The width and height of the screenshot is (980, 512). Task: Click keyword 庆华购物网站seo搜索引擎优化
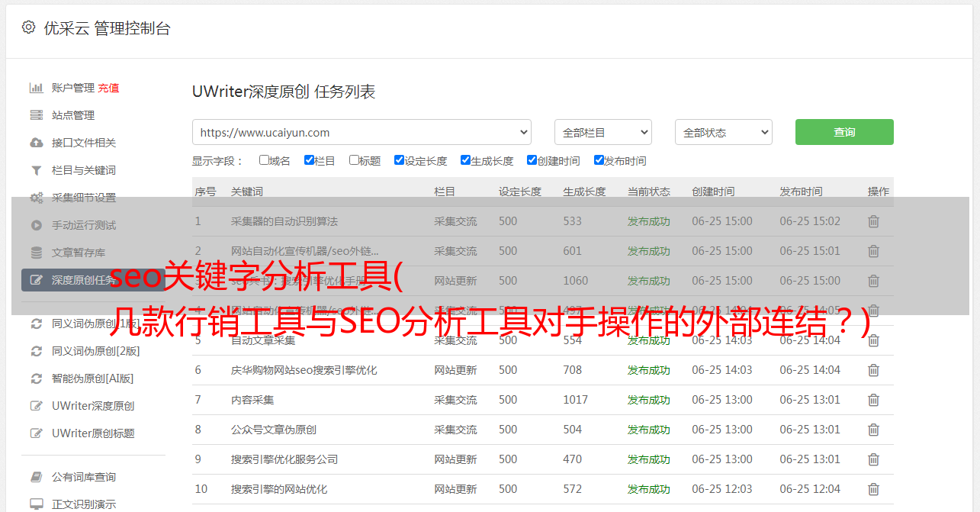[304, 370]
